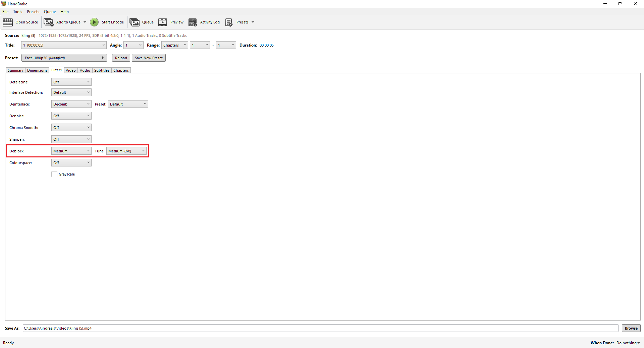Expand the Presets toolbar dropdown arrow
The height and width of the screenshot is (348, 644).
coord(253,22)
